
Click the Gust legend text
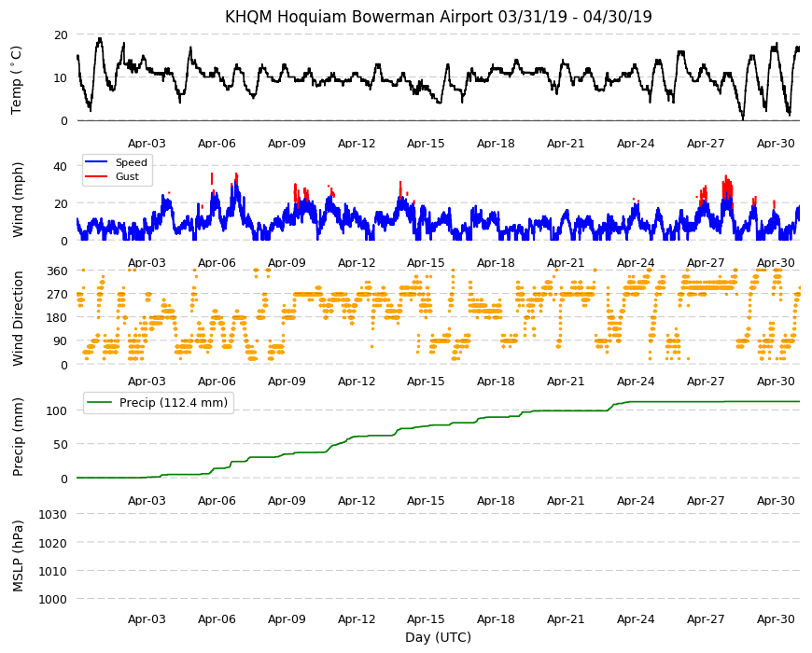pyautogui.click(x=127, y=176)
